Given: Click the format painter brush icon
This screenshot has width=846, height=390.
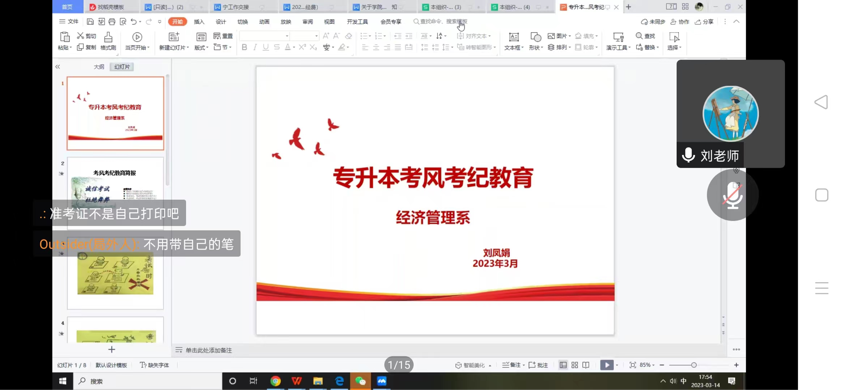Looking at the screenshot, I should click(x=108, y=37).
